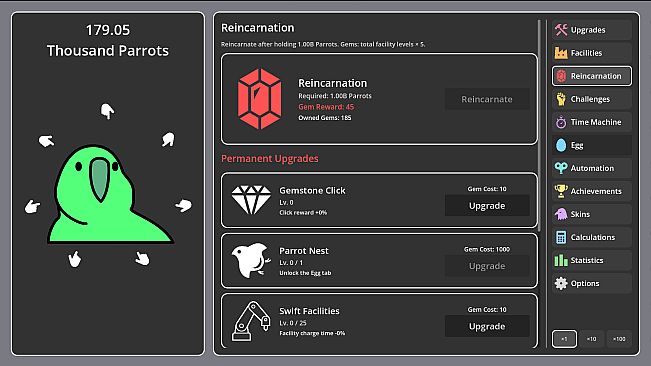The height and width of the screenshot is (366, 651).
Task: Open the Options menu
Action: pyautogui.click(x=592, y=283)
